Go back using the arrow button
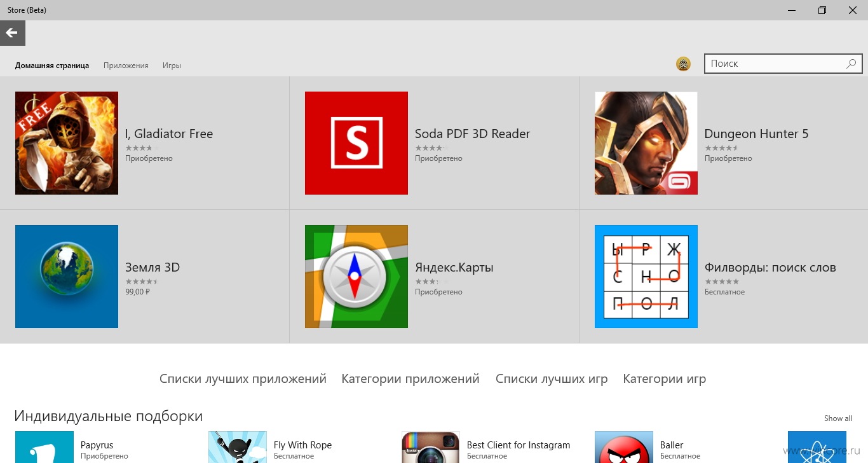The image size is (868, 463). point(12,33)
